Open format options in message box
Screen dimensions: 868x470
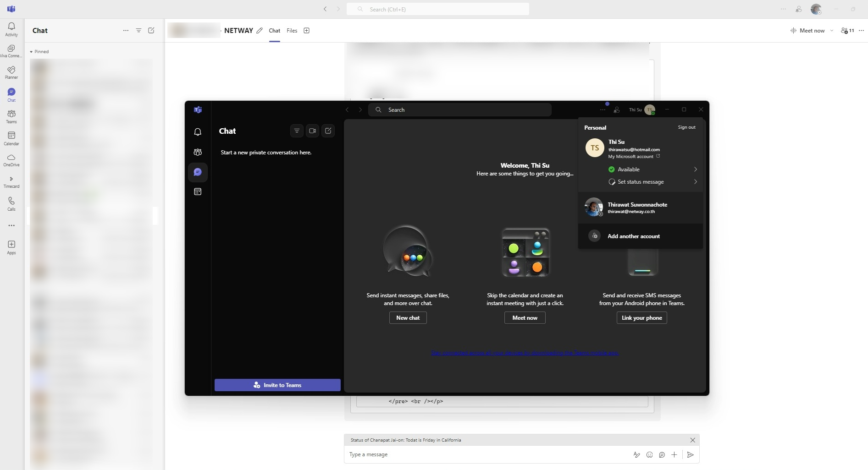(636, 454)
